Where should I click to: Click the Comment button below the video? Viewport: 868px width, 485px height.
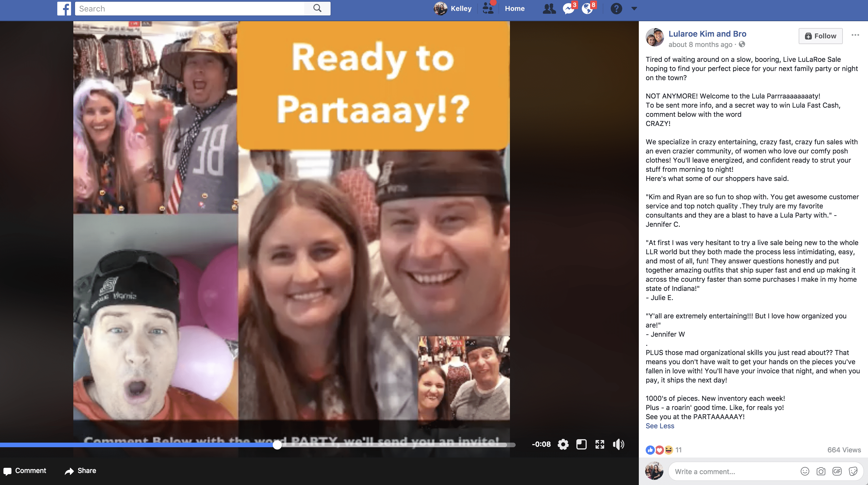point(25,470)
